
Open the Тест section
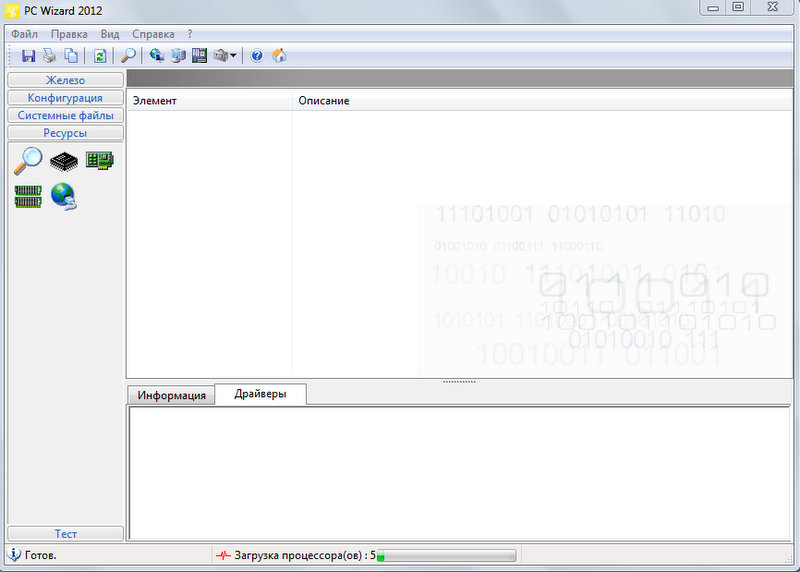(65, 534)
